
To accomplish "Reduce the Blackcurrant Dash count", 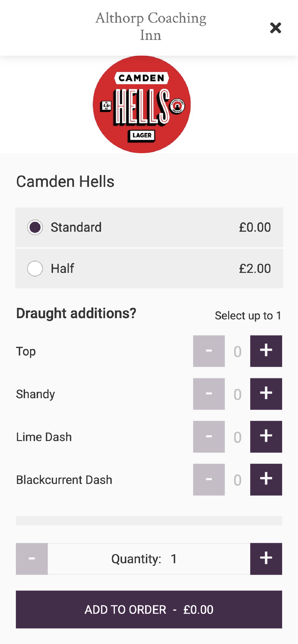I will (209, 479).
